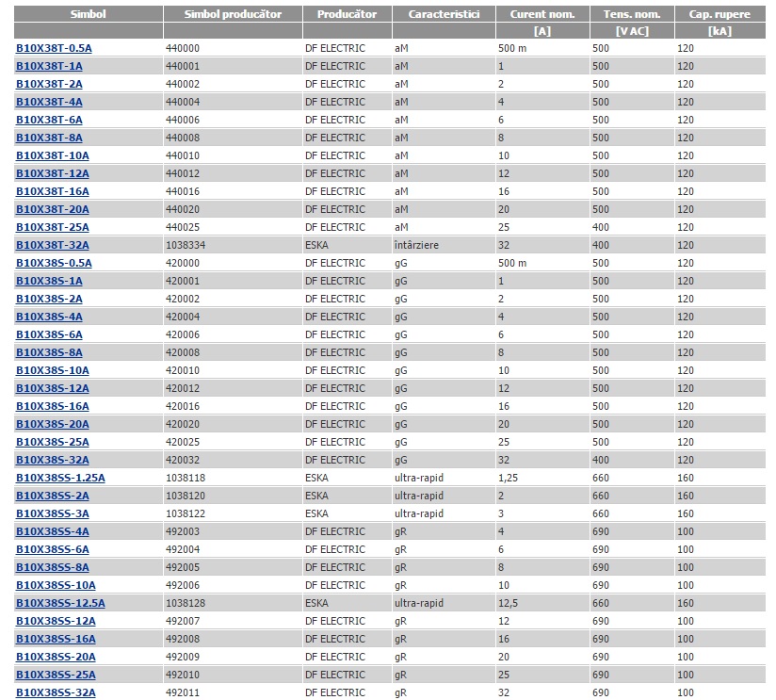Select producer code 420032

[x=183, y=460]
